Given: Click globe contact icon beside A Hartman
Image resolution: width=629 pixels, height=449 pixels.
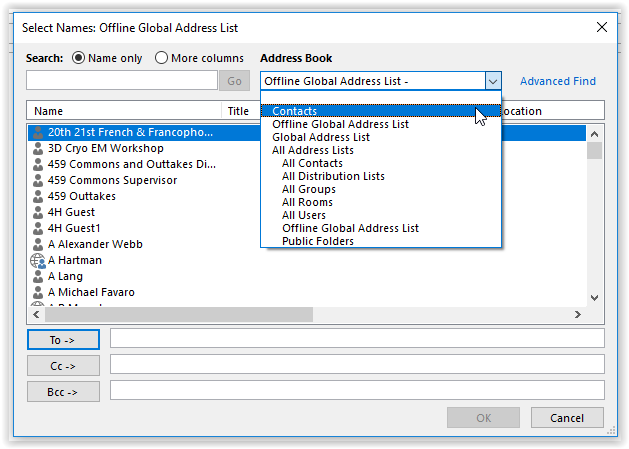Looking at the screenshot, I should (x=38, y=261).
